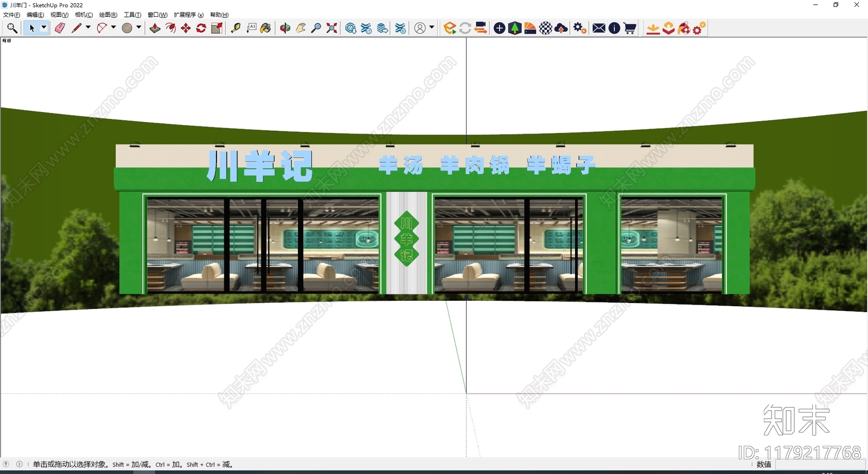Click Enscape synchronize views icon
The image size is (868, 474).
(x=481, y=28)
